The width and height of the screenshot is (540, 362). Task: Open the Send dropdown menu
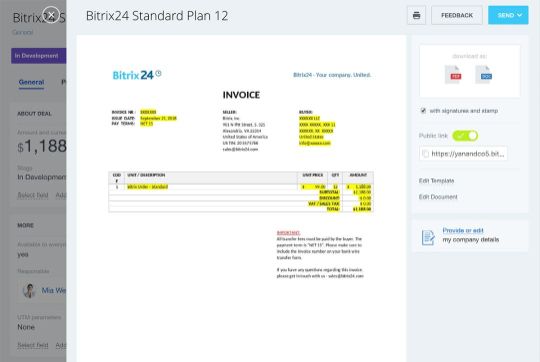(508, 15)
